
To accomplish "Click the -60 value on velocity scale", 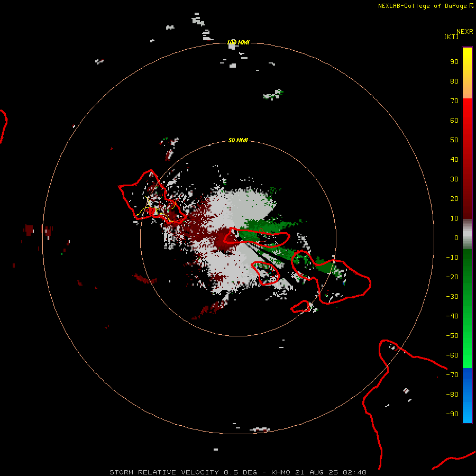I will coord(452,355).
